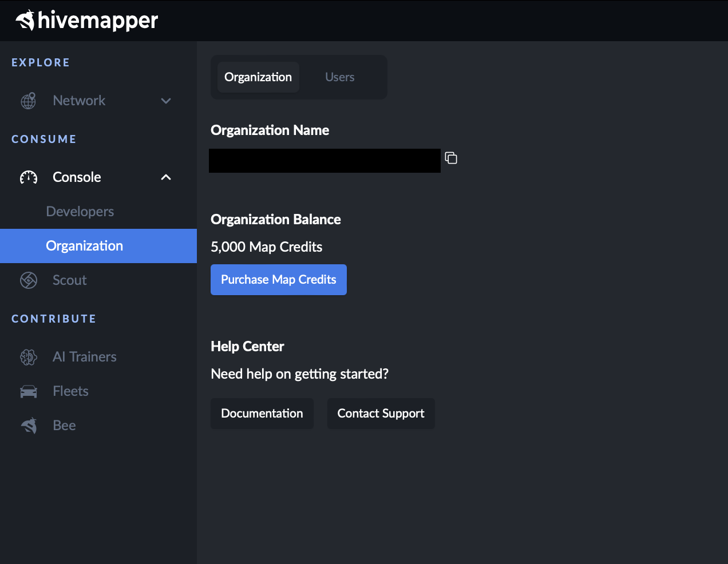Select Organization in the sidebar
The width and height of the screenshot is (728, 564).
[x=85, y=246]
